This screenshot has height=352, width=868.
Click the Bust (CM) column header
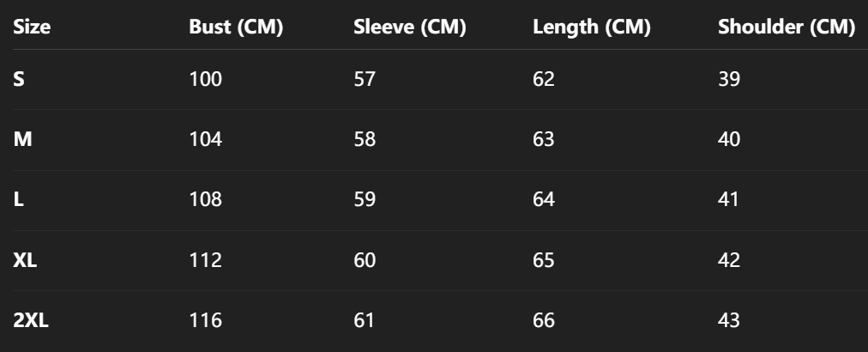coord(236,27)
